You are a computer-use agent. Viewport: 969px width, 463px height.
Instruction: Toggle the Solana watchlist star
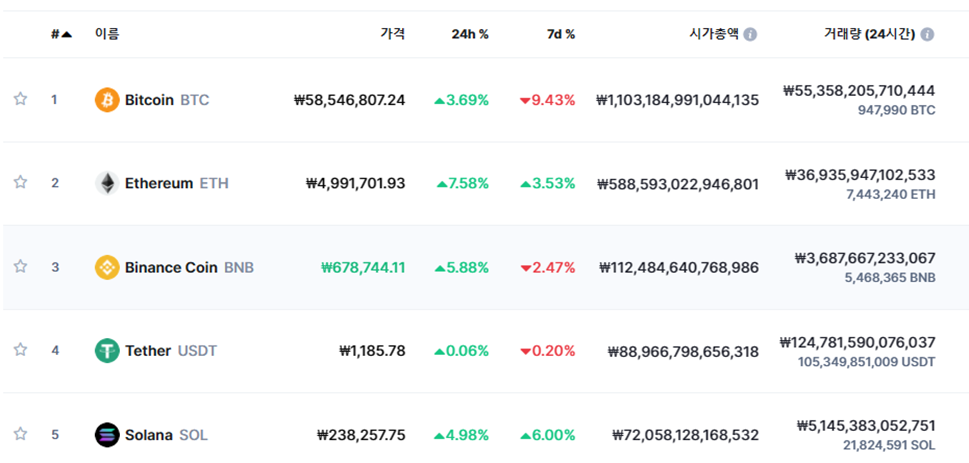click(x=20, y=434)
